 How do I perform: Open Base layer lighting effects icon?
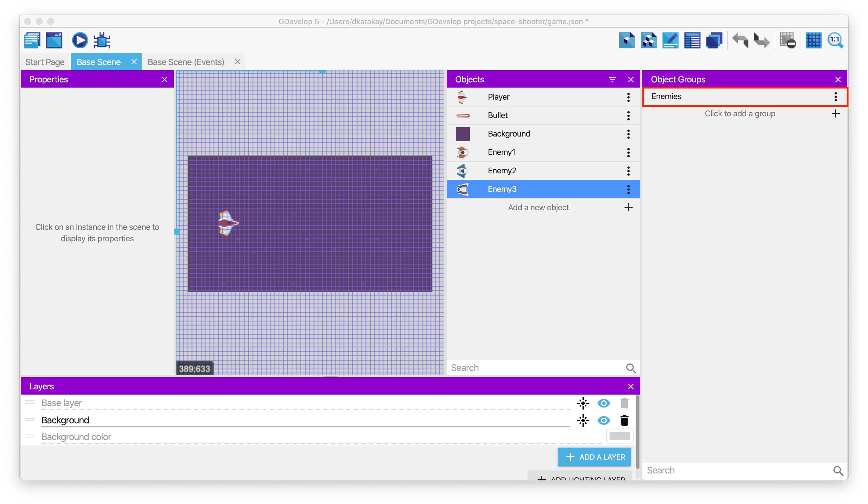(583, 403)
